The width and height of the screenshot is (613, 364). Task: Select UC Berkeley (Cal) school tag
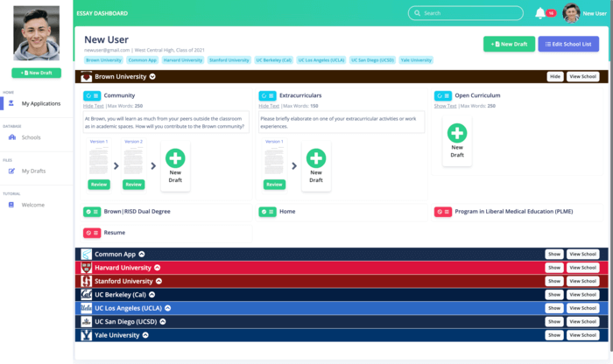273,60
